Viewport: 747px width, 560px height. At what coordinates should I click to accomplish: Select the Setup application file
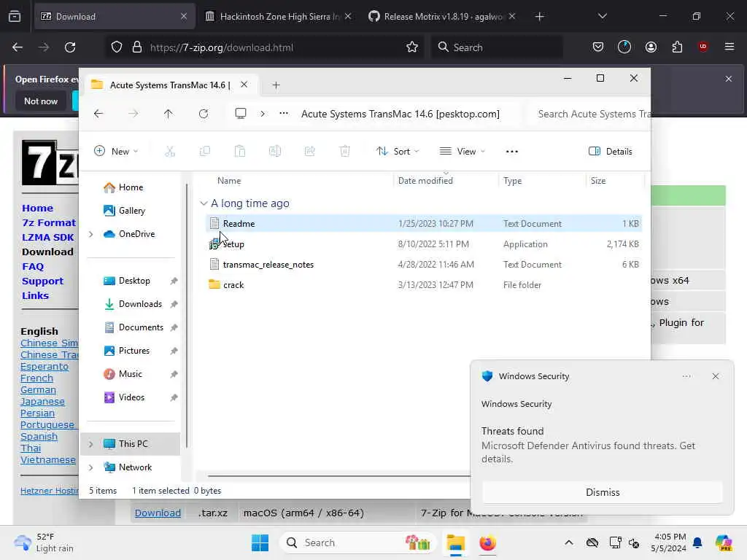click(424, 244)
